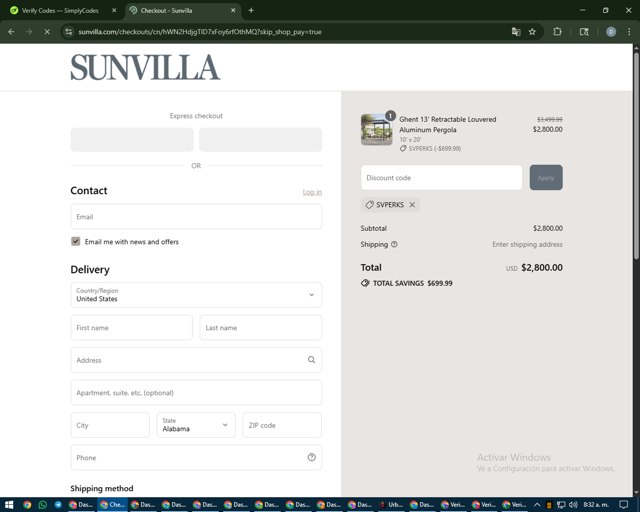Screen dimensions: 640x512
Task: Open the Chrome three-dot menu
Action: point(629,32)
